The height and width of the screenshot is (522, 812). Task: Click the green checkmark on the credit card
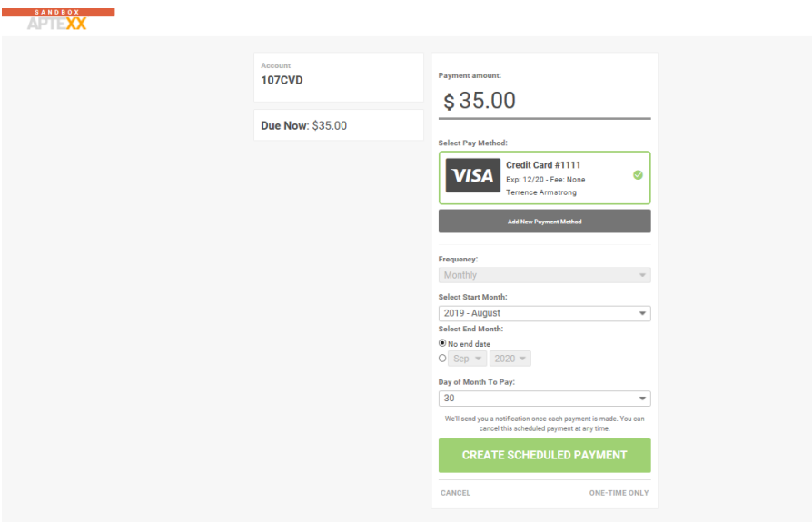pos(638,175)
